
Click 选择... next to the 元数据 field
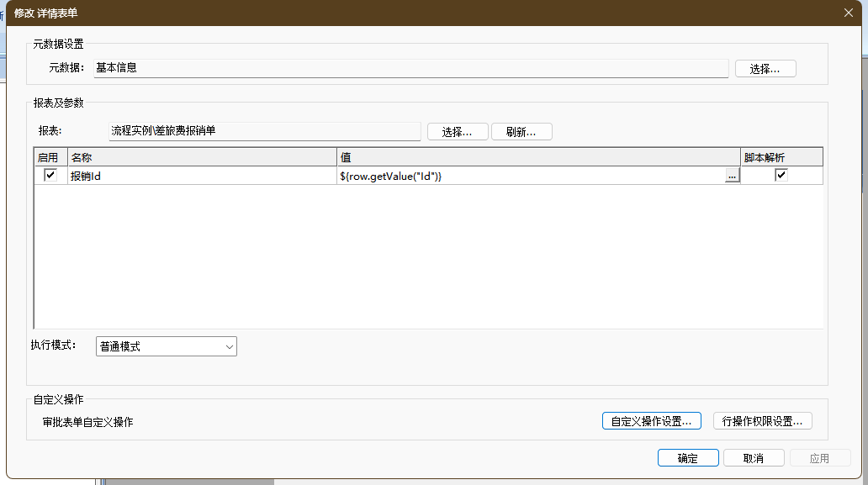click(765, 69)
